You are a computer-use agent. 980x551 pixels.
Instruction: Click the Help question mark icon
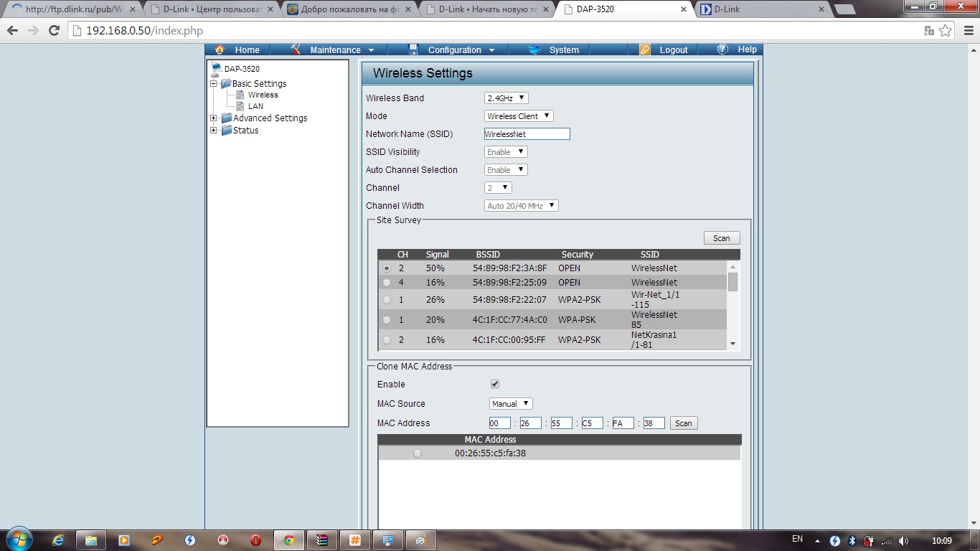tap(722, 50)
